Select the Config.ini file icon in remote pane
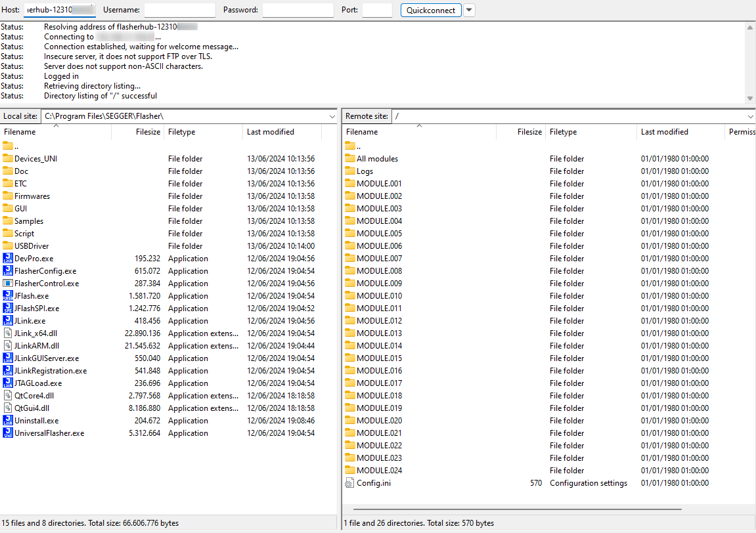756x533 pixels. 349,483
